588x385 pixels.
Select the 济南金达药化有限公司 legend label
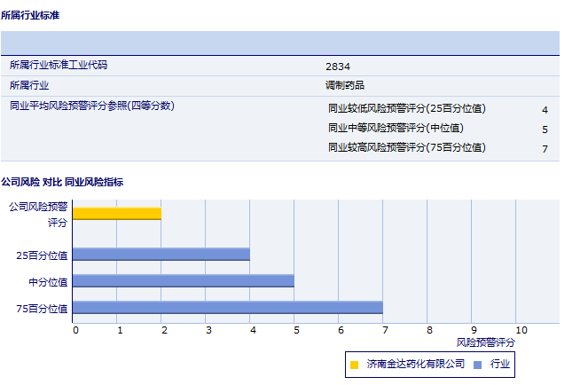click(x=415, y=364)
